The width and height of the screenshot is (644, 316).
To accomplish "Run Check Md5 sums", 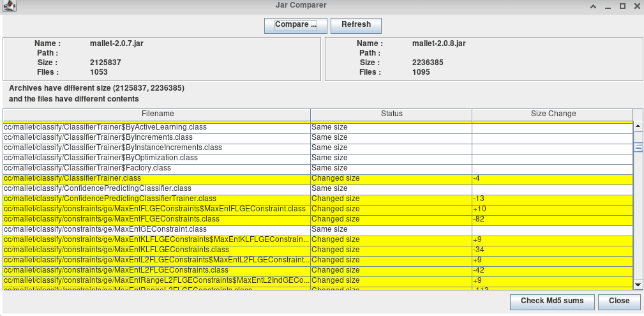I will point(552,301).
